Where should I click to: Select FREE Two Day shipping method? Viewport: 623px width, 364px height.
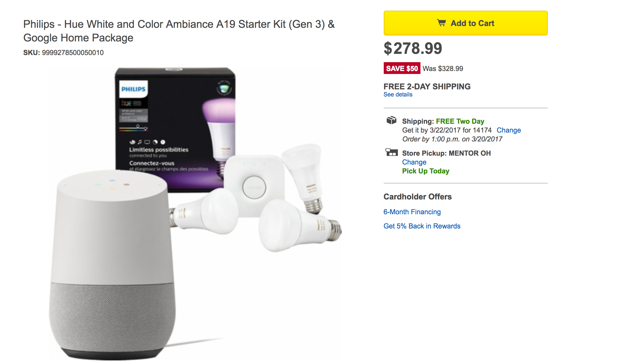[460, 121]
